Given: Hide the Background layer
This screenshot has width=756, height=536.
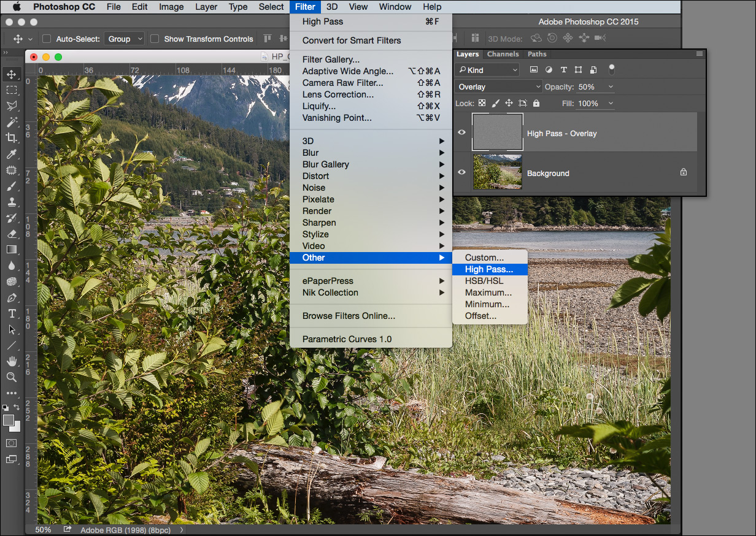Looking at the screenshot, I should (462, 172).
